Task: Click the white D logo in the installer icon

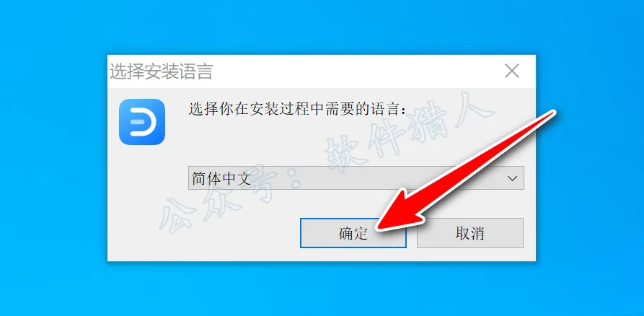Action: 142,122
